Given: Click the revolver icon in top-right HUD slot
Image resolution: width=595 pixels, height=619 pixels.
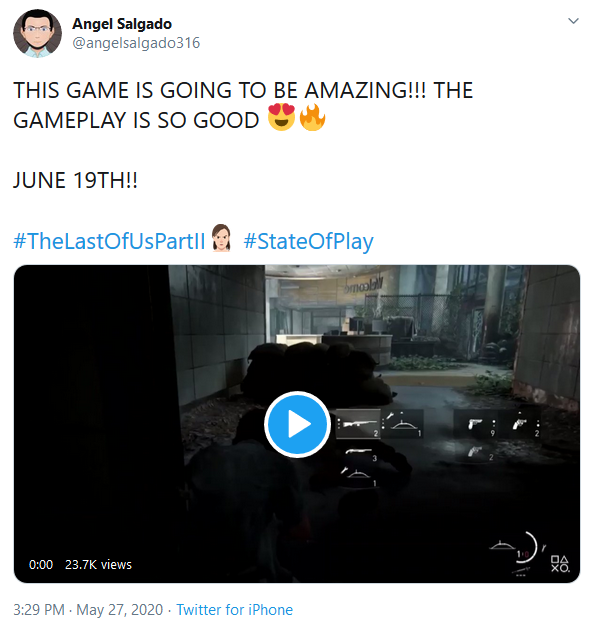Looking at the screenshot, I should (520, 424).
